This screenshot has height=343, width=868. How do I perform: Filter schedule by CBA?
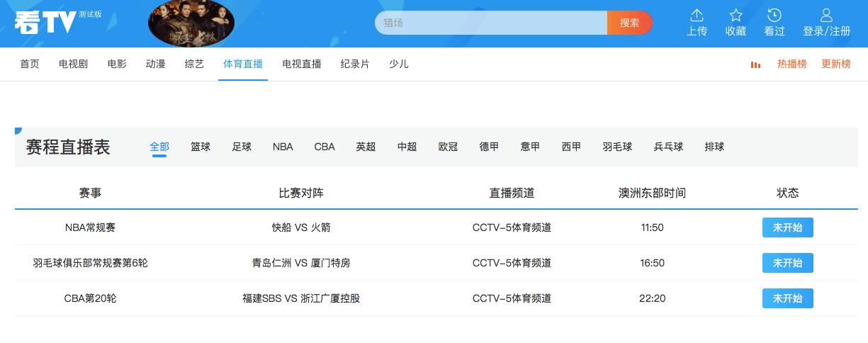click(x=325, y=147)
